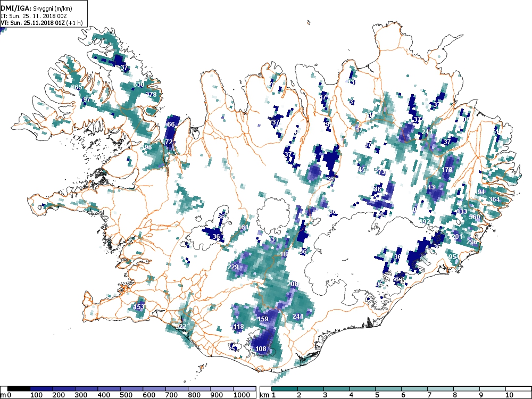Click the dark teal swatch above km 1
The width and height of the screenshot is (532, 399).
pyautogui.click(x=284, y=389)
